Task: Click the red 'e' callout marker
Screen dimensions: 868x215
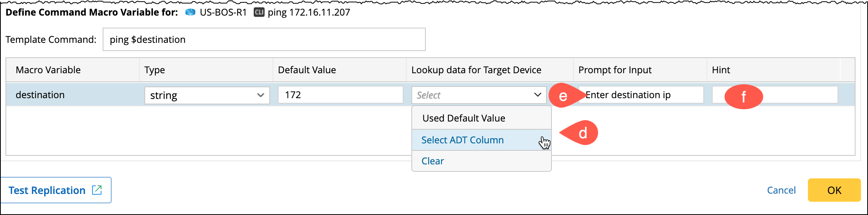Action: pyautogui.click(x=564, y=95)
